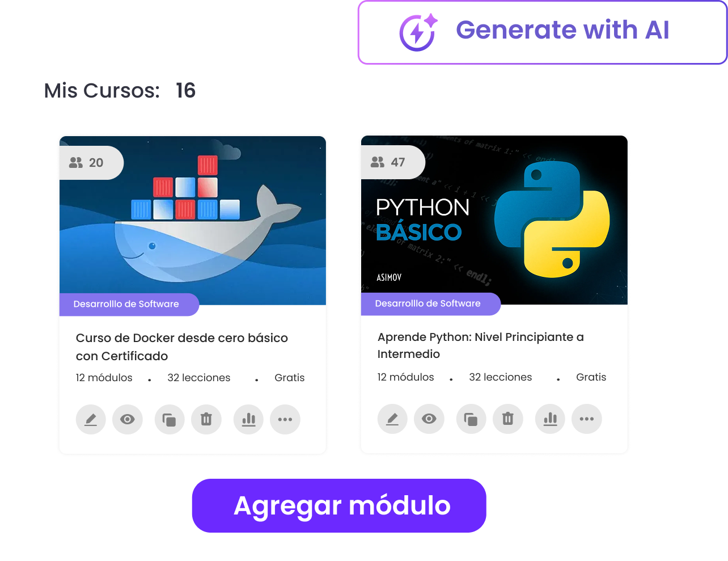Duplicate the Docker course using copy icon
The image size is (728, 561).
pyautogui.click(x=170, y=420)
